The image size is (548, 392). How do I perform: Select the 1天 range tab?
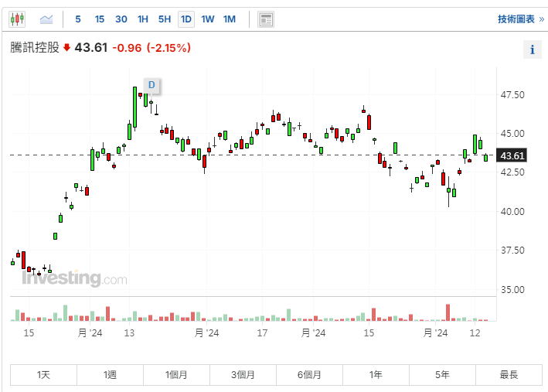(43, 375)
